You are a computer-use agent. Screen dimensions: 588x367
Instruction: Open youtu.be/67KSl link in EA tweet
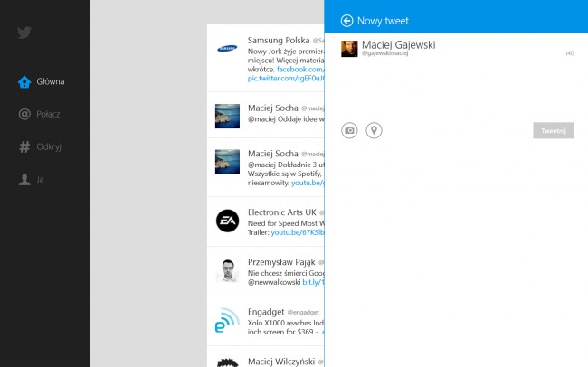coord(298,232)
